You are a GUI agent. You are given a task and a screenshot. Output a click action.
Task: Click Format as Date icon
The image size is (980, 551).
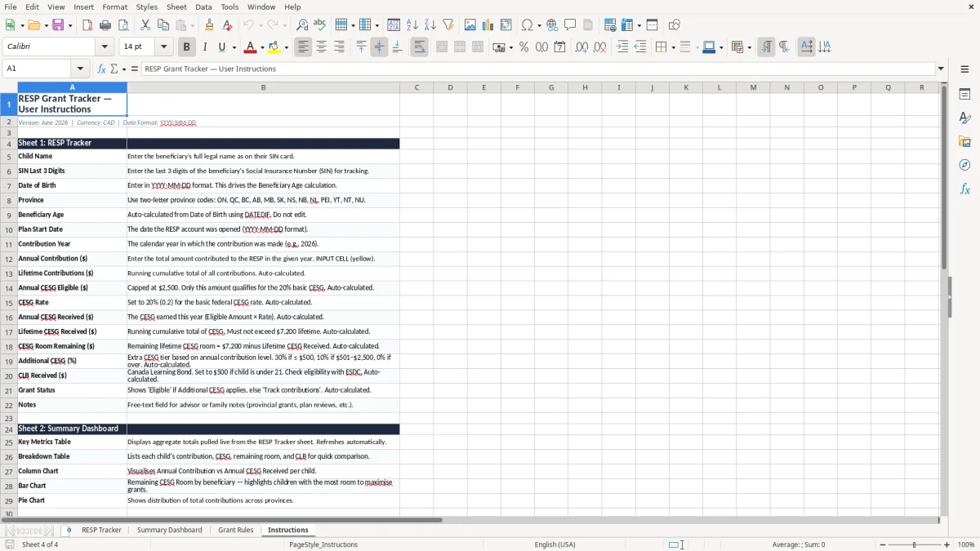point(559,47)
